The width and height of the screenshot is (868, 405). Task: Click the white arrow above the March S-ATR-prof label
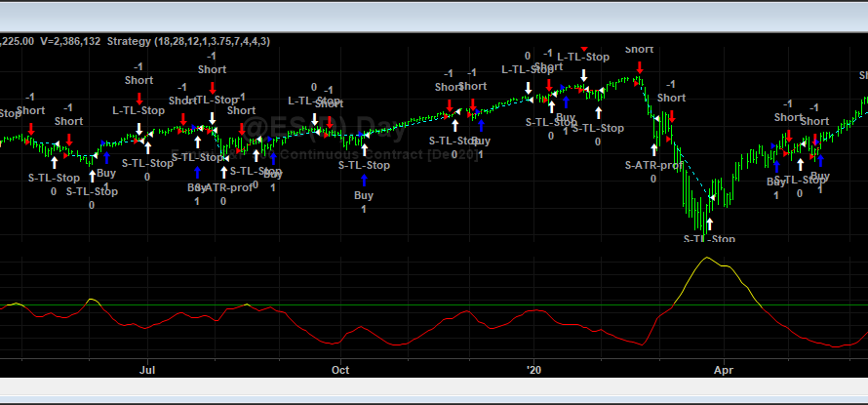point(653,148)
